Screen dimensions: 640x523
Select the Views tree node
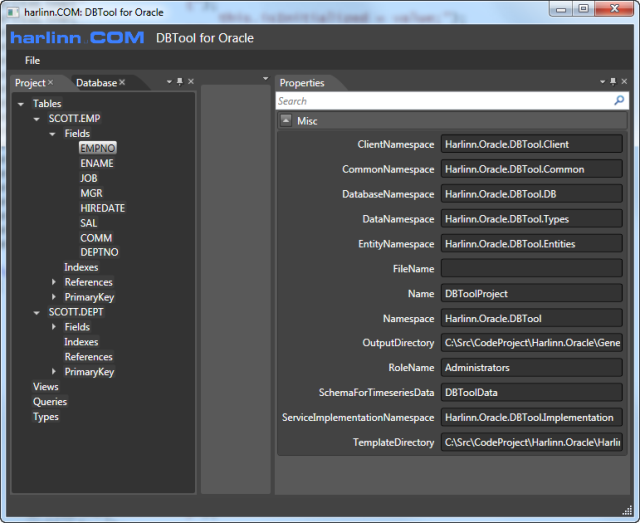point(46,386)
